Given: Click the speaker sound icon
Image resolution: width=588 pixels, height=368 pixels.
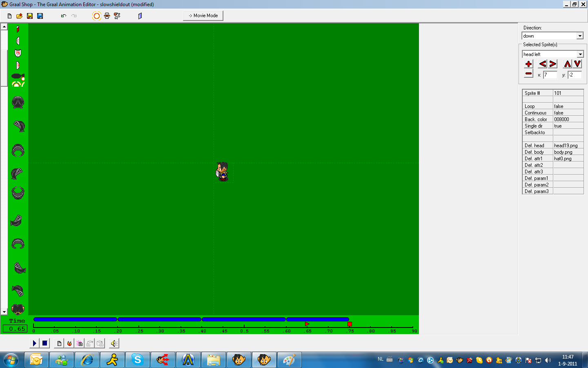Looking at the screenshot, I should coord(114,343).
